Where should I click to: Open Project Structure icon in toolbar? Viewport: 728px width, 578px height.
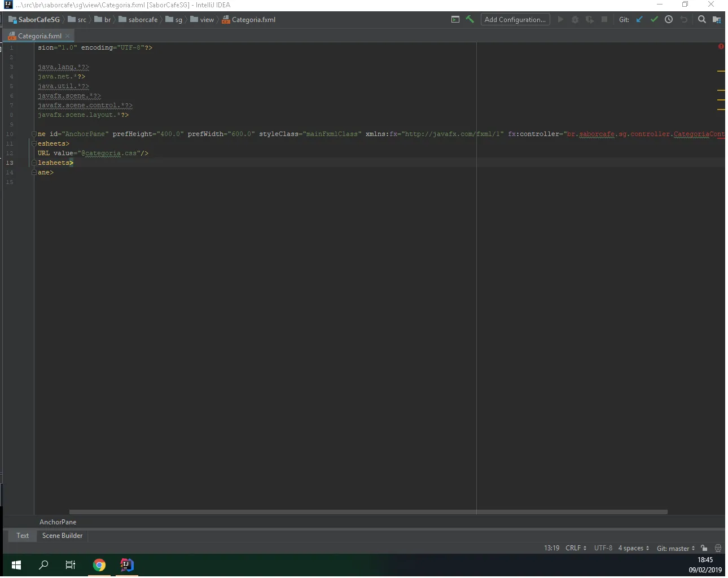click(x=717, y=19)
